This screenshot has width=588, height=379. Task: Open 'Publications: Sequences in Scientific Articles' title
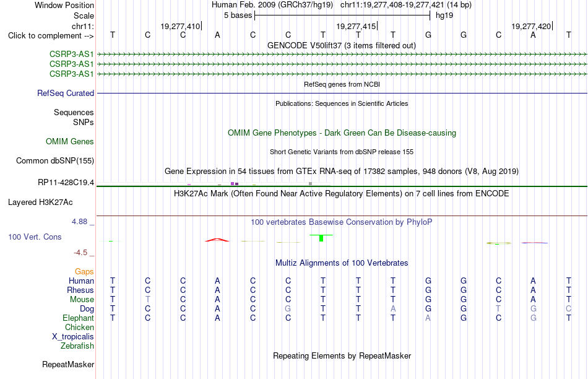pos(342,103)
